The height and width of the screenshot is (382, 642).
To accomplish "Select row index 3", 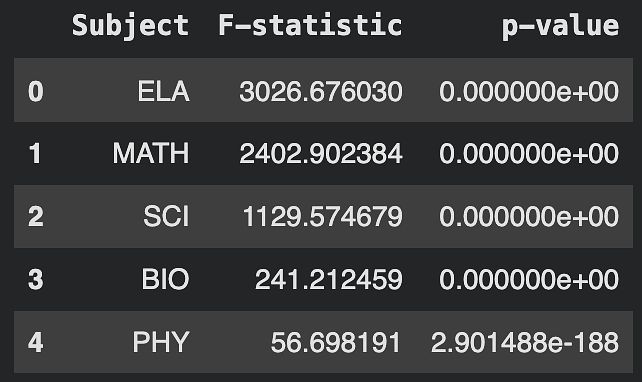I will pyautogui.click(x=36, y=279).
